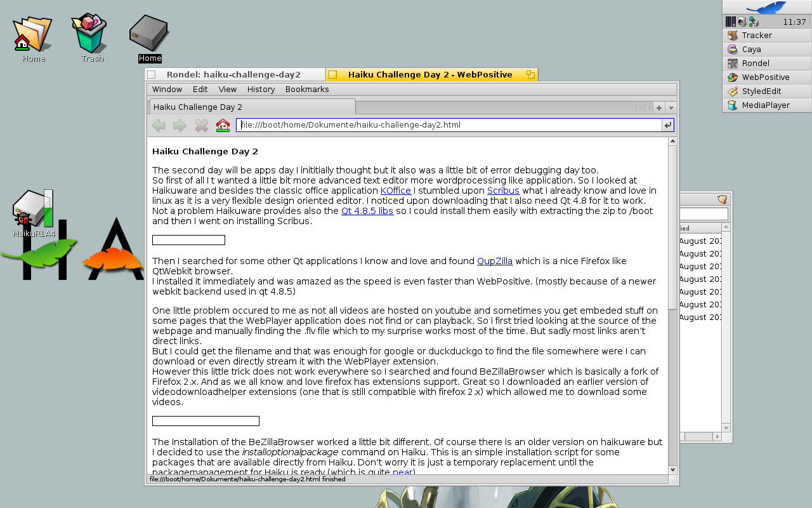Open the Haiku leaf Deskbar menu
Viewport: 812px width, 508px height.
tap(766, 8)
